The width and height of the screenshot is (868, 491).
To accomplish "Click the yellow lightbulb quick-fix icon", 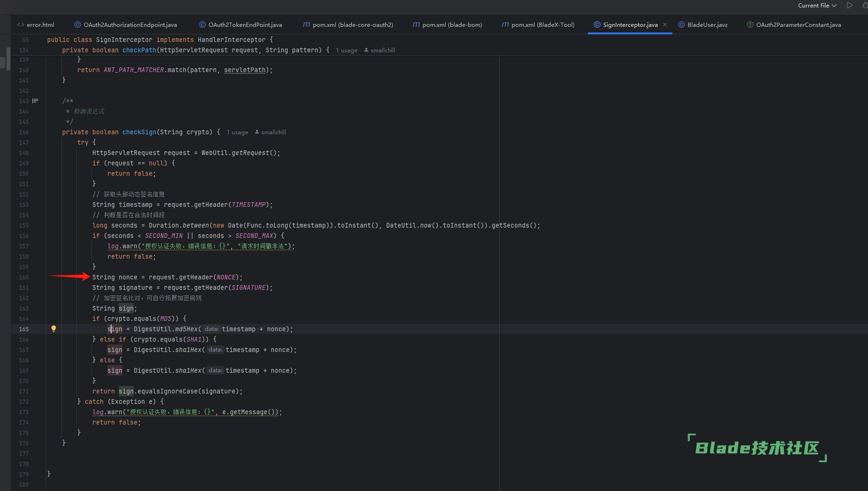I will [54, 329].
